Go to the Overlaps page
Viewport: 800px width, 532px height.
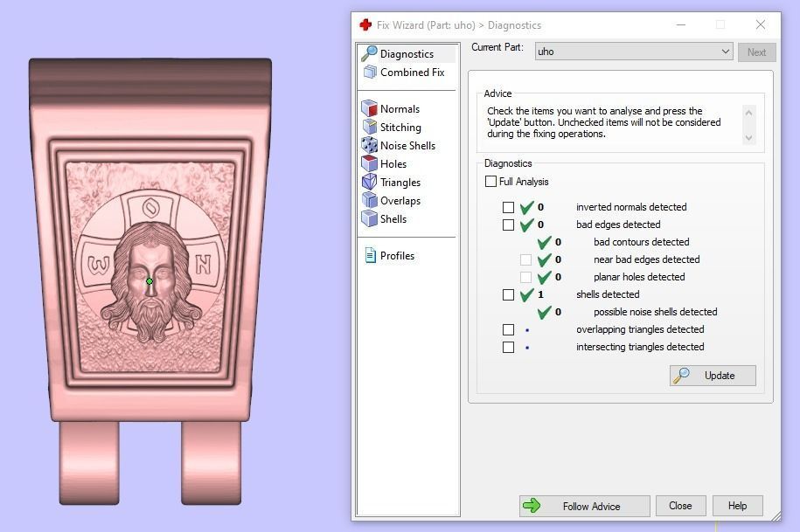click(400, 201)
